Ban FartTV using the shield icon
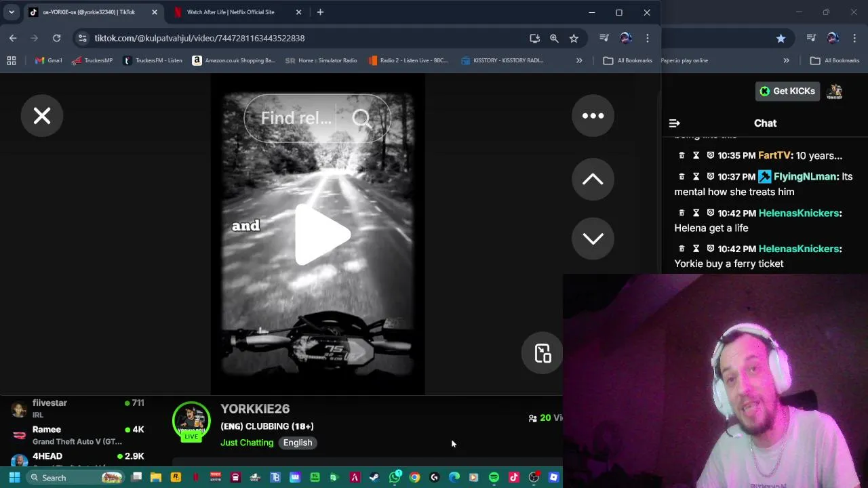 pyautogui.click(x=710, y=155)
